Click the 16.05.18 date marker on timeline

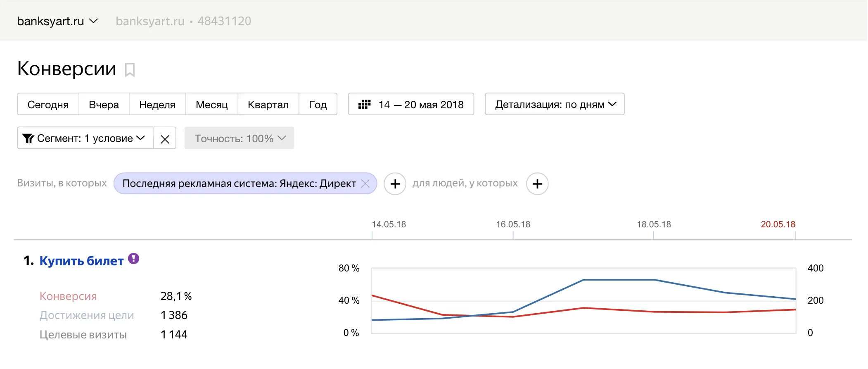[513, 224]
